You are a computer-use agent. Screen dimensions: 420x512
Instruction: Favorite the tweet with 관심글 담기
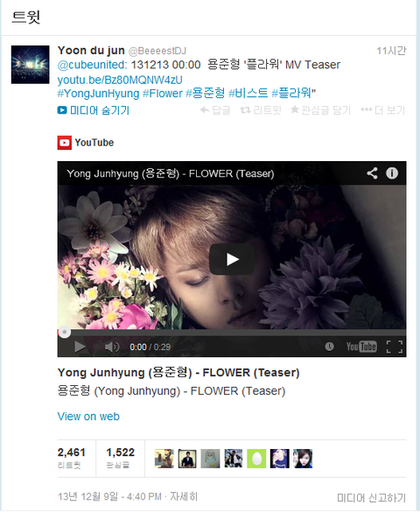point(321,110)
